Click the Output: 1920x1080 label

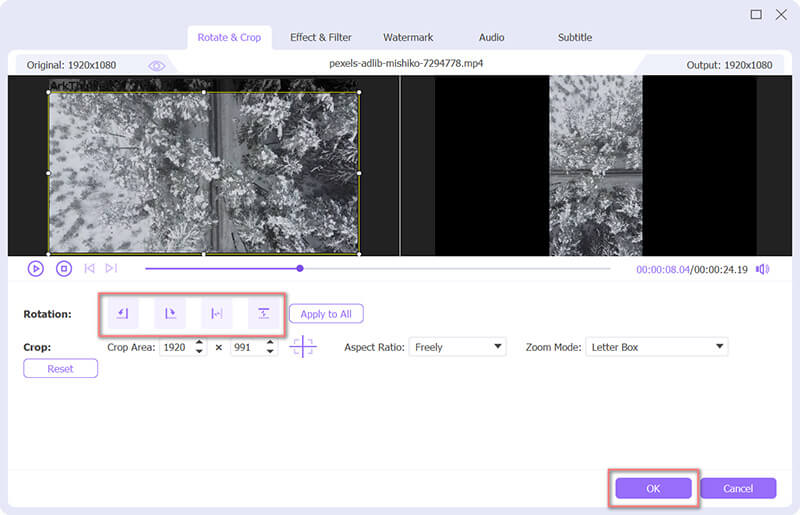click(x=729, y=65)
